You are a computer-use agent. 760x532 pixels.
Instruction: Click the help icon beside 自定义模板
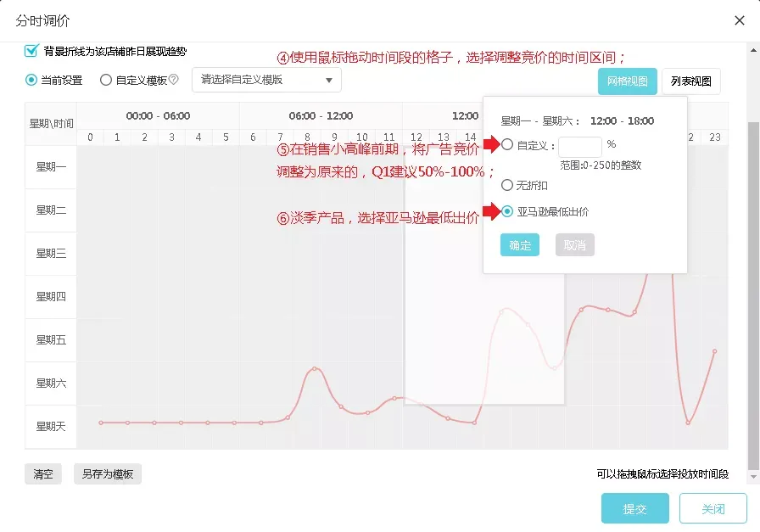(173, 80)
